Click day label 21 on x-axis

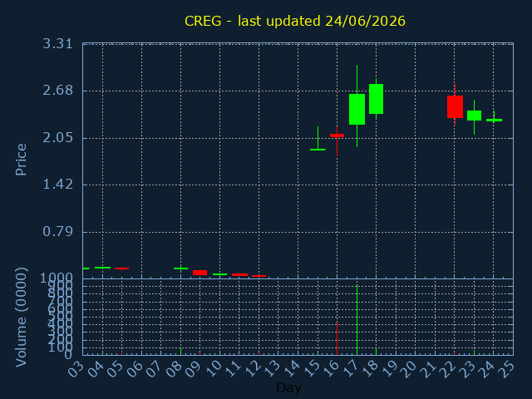pos(429,369)
